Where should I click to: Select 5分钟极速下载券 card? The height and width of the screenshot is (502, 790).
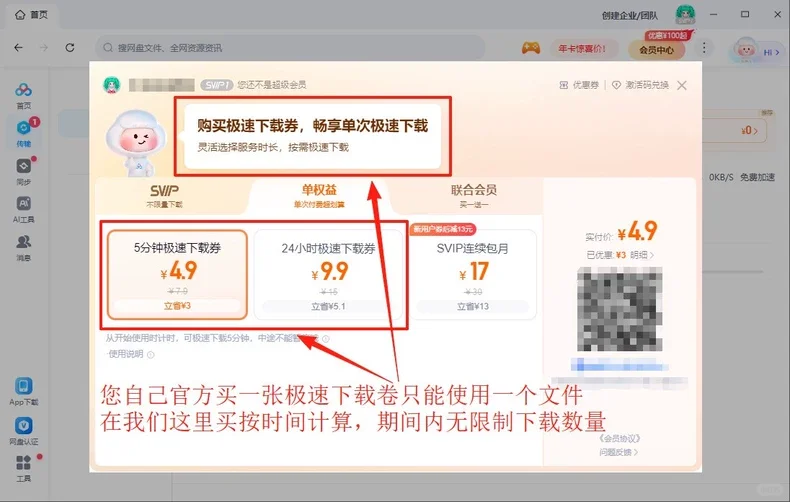tap(177, 275)
